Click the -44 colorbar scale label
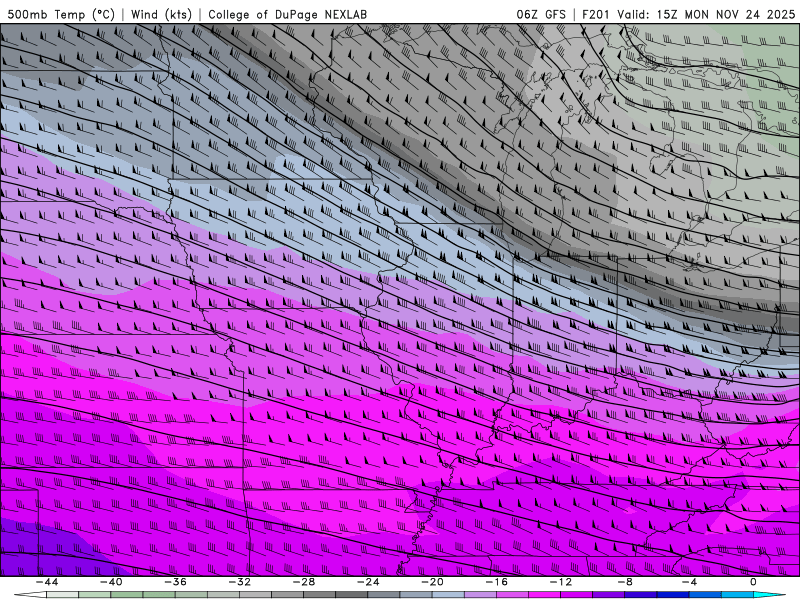This screenshot has width=800, height=600. (x=47, y=582)
